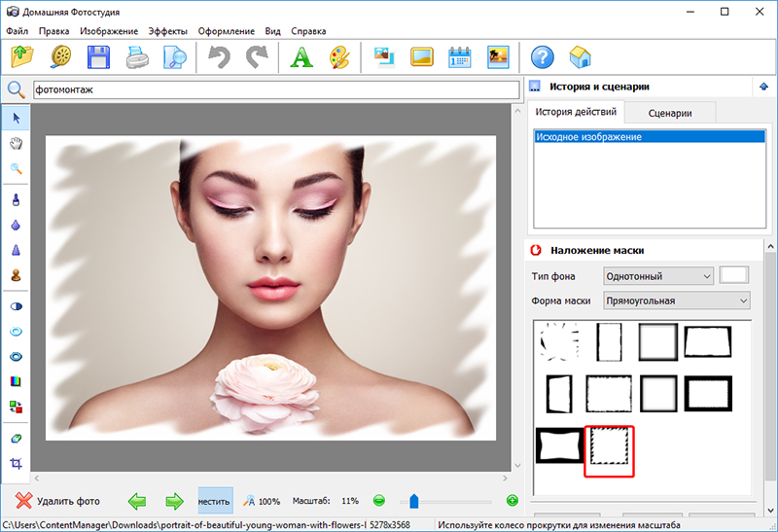Open the paint palette effects icon
The height and width of the screenshot is (532, 778).
coord(339,57)
